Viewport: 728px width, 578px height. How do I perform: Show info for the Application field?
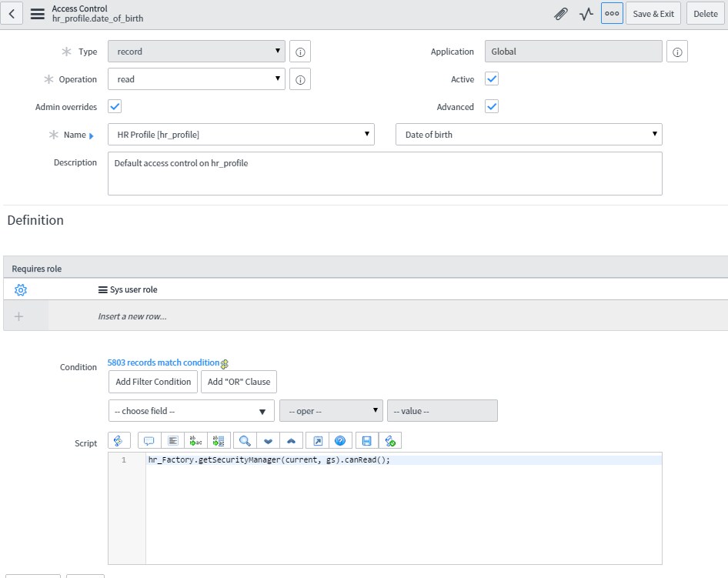[677, 52]
